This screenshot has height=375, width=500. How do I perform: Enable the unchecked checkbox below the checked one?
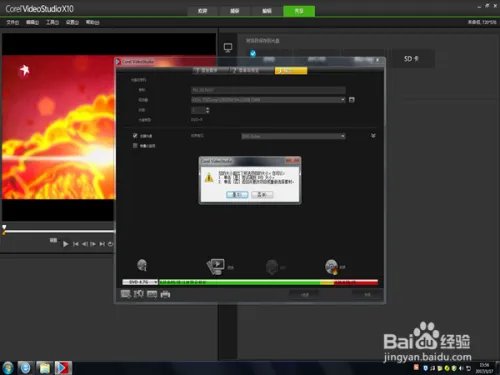(135, 146)
